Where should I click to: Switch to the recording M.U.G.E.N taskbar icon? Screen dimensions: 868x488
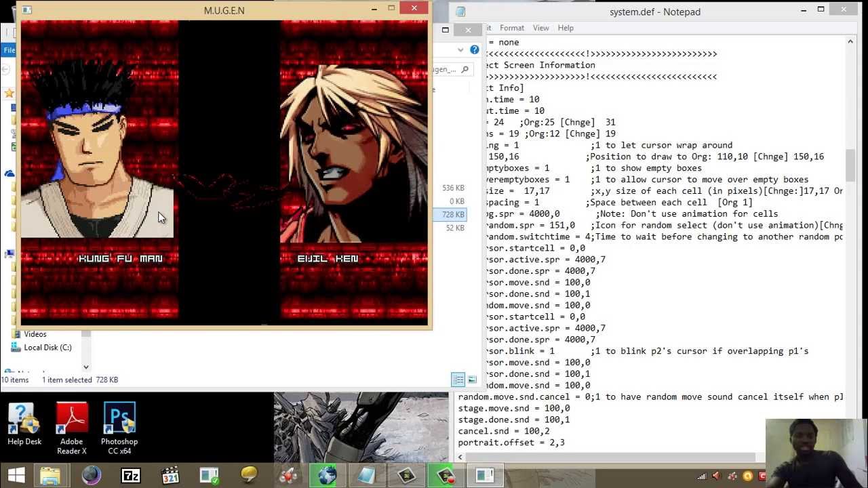(446, 476)
